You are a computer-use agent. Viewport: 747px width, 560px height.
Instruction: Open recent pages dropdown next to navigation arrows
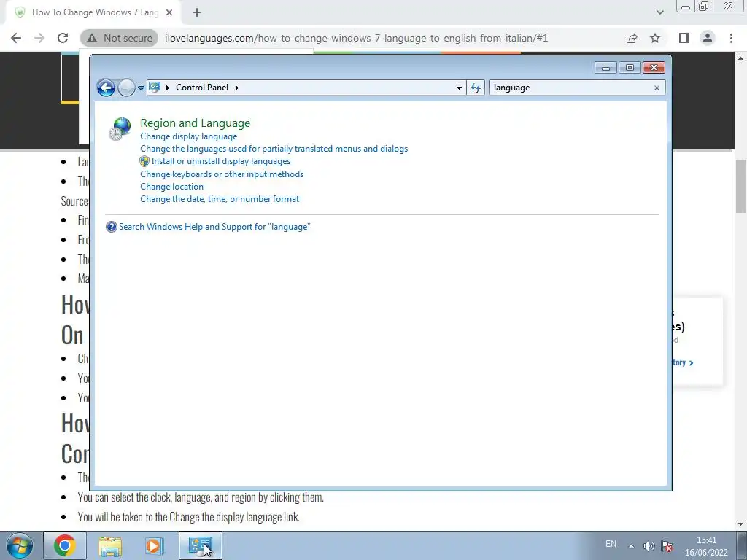tap(141, 88)
